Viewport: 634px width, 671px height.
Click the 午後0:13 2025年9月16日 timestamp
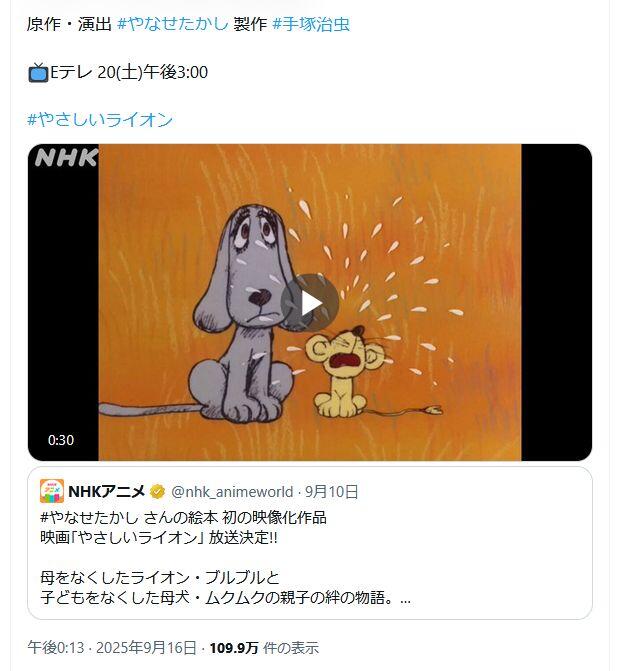(112, 648)
